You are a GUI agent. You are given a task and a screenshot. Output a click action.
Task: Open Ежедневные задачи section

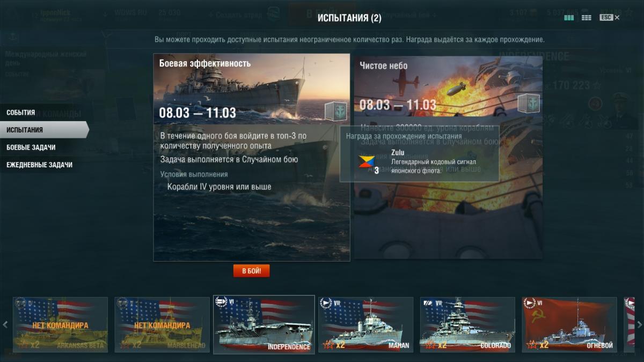click(x=40, y=165)
